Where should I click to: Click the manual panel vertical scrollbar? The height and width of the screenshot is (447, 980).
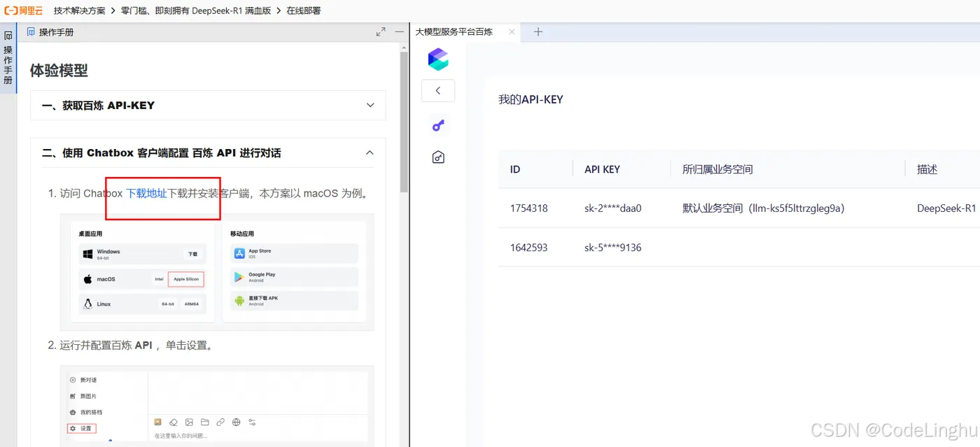pos(404,122)
